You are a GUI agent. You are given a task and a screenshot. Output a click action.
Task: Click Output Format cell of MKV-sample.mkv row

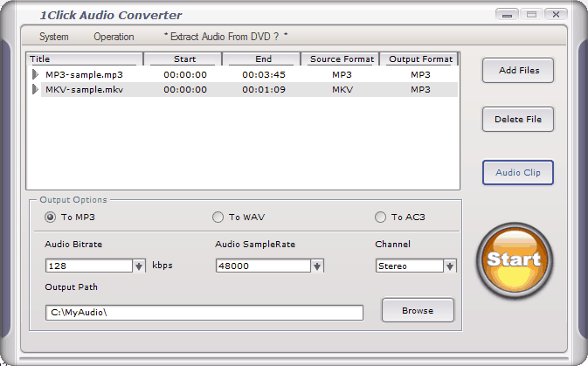[x=420, y=90]
